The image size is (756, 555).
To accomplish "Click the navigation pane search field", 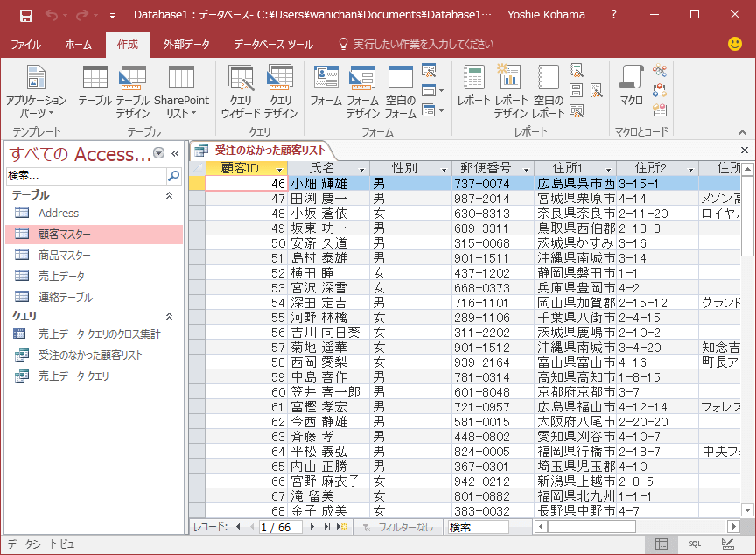I will tap(87, 176).
